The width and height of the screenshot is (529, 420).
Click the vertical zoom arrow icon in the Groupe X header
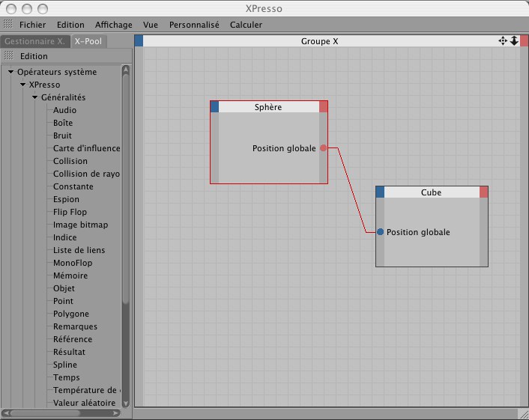click(x=514, y=41)
